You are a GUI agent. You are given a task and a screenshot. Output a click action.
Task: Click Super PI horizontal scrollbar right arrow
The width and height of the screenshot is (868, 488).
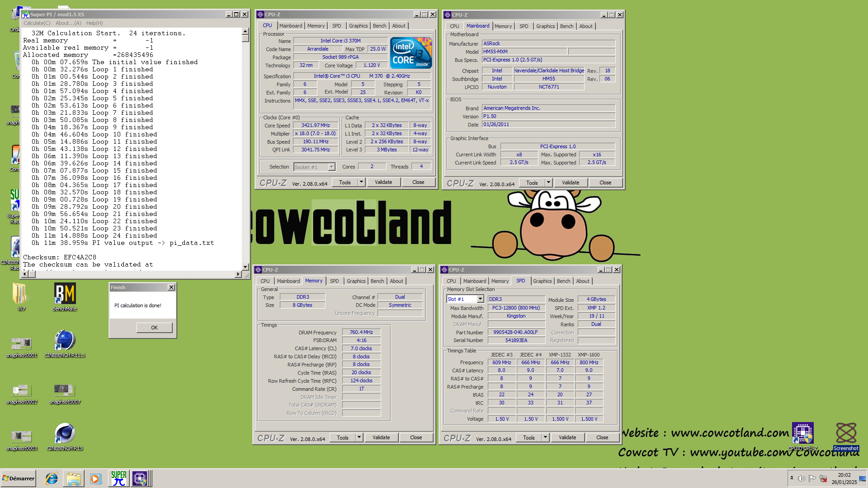tap(238, 274)
